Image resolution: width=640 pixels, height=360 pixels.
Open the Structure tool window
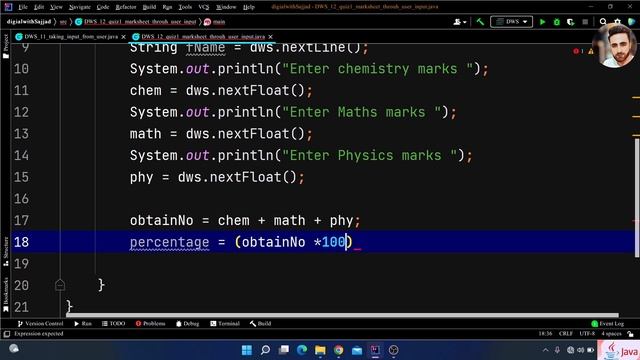pos(6,251)
